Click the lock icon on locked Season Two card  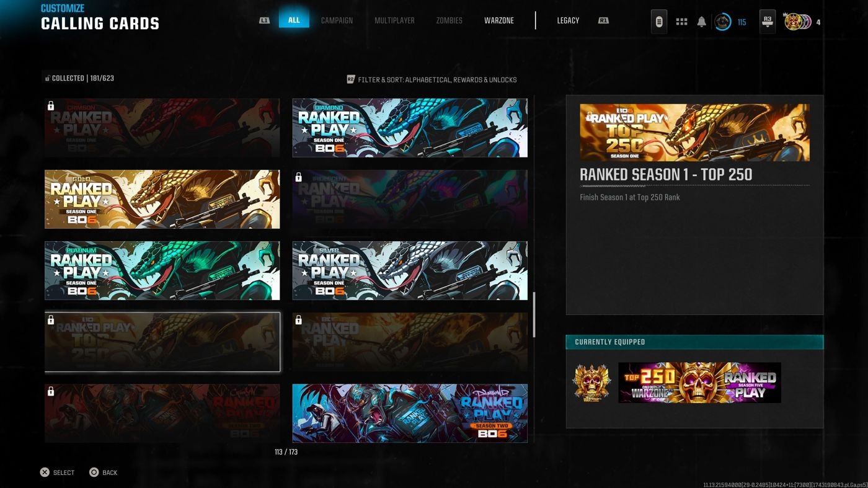tap(51, 391)
